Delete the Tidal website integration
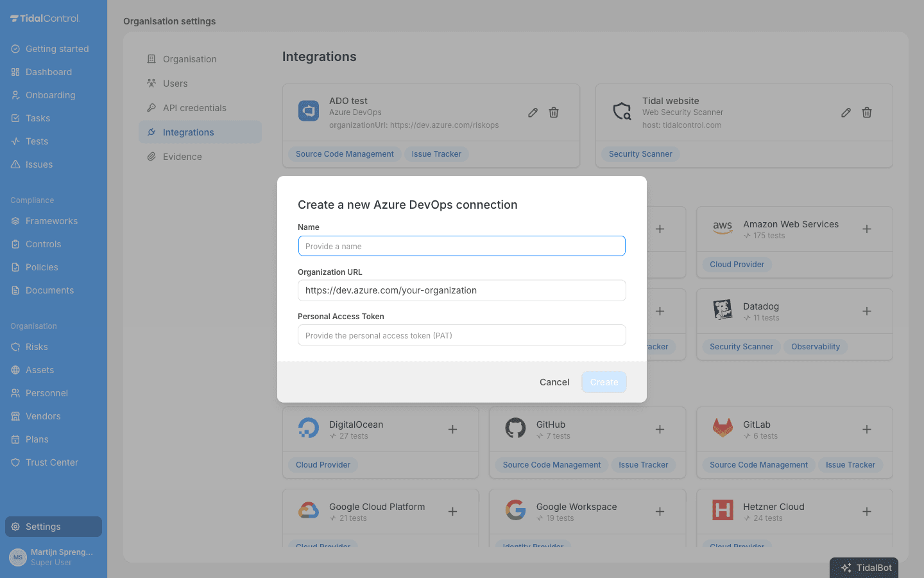This screenshot has width=924, height=578. click(867, 112)
